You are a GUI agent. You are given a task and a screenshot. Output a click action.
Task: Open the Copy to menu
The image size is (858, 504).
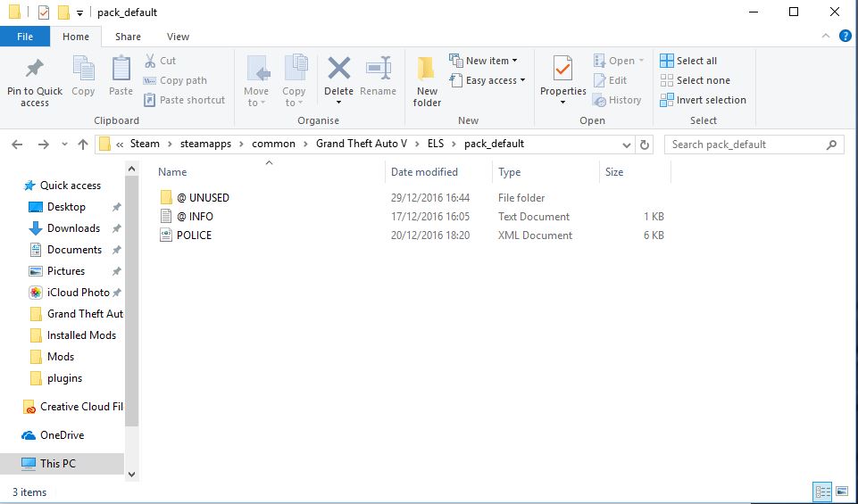point(294,81)
